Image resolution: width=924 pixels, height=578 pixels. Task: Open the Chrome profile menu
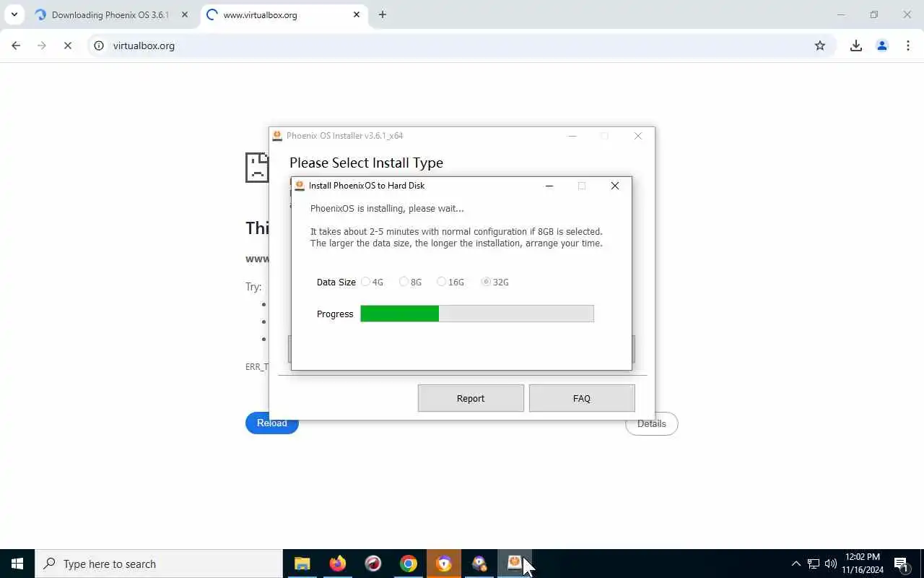pyautogui.click(x=882, y=46)
